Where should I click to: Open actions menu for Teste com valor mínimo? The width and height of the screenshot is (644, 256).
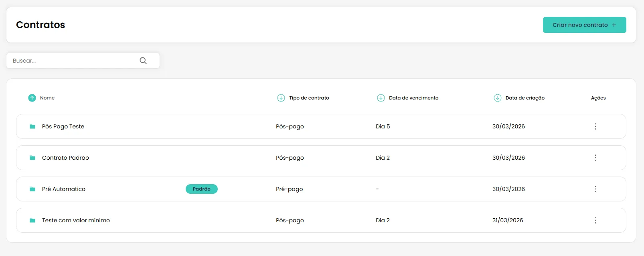[595, 220]
